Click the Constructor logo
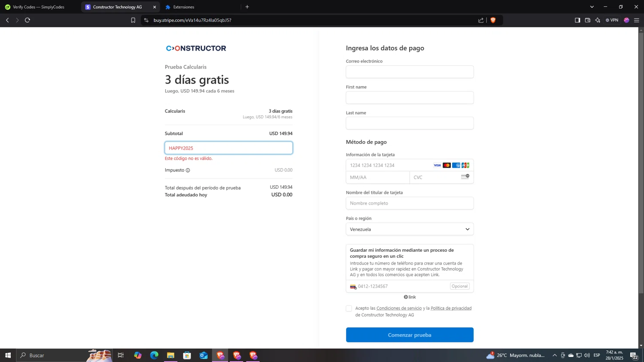 196,48
